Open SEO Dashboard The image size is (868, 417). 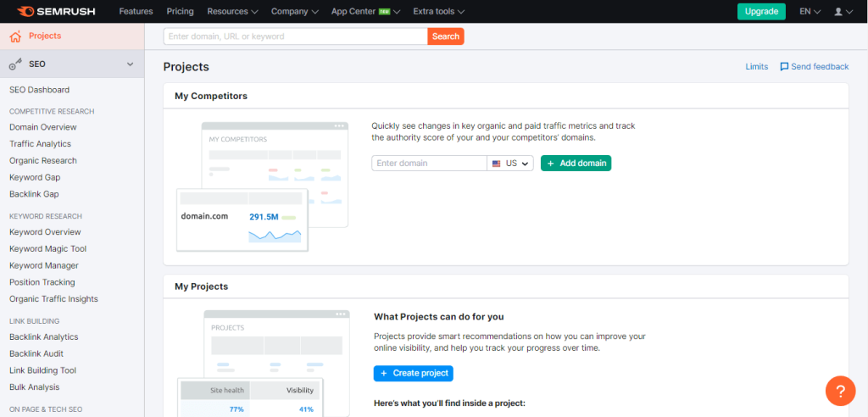[39, 90]
